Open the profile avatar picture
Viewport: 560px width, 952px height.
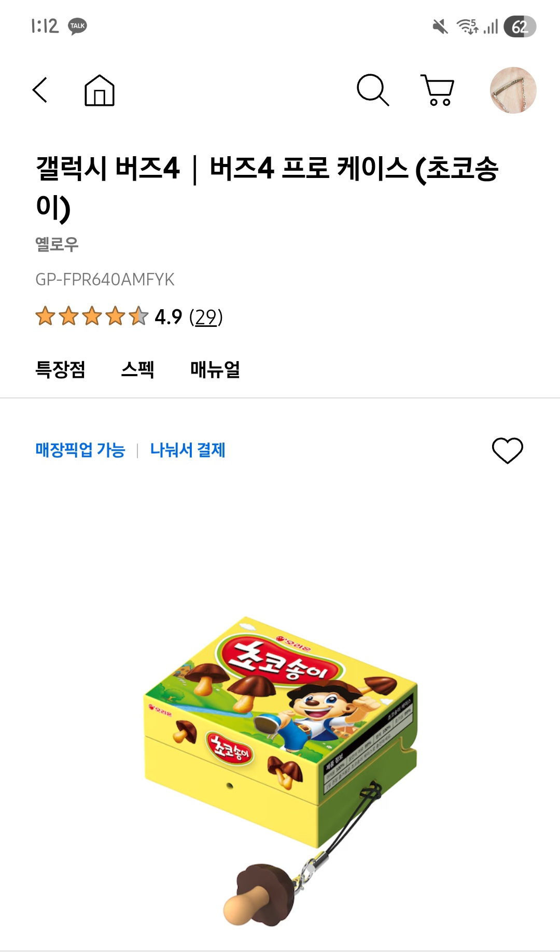click(513, 90)
